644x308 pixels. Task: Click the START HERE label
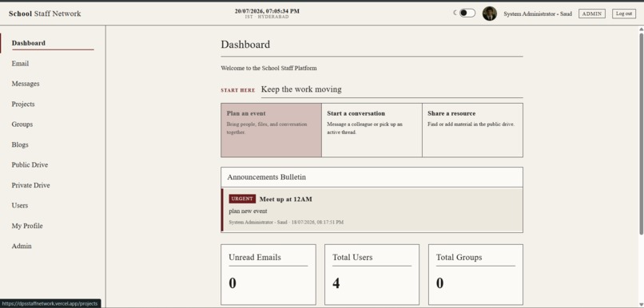point(238,90)
